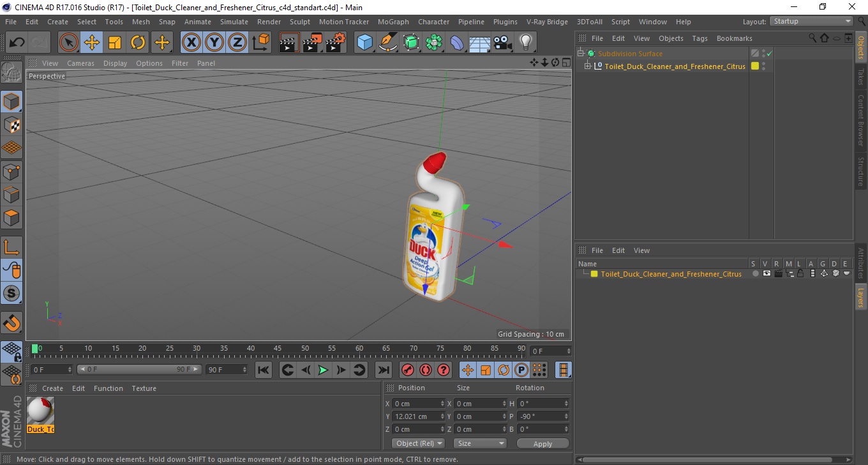The height and width of the screenshot is (465, 868).
Task: Toggle the S solo button
Action: coord(11,294)
